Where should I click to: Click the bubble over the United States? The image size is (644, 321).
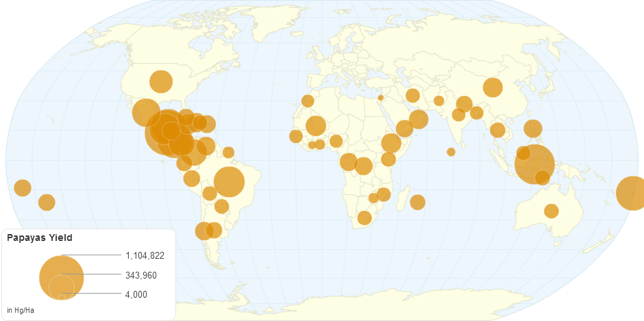161,81
